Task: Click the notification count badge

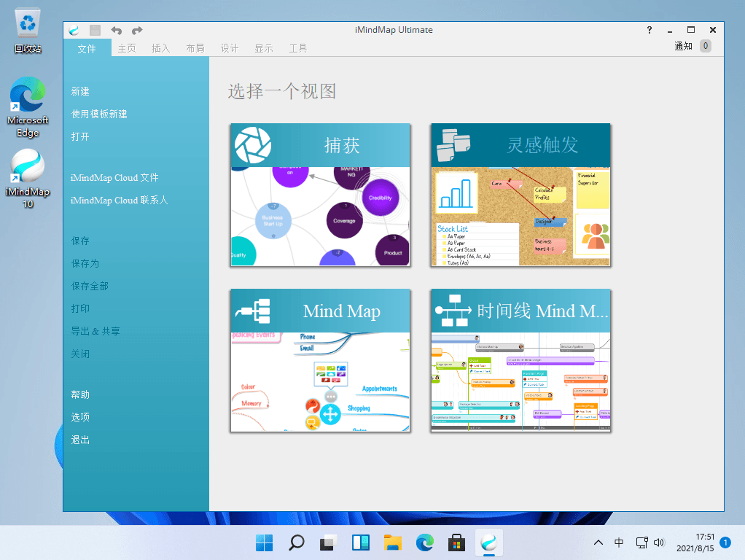Action: (x=706, y=46)
